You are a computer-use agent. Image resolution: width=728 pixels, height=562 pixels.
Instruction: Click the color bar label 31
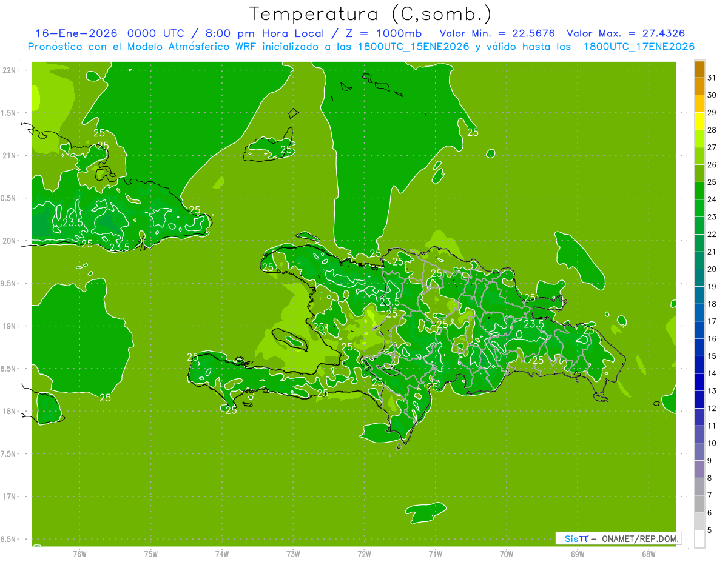tap(712, 78)
